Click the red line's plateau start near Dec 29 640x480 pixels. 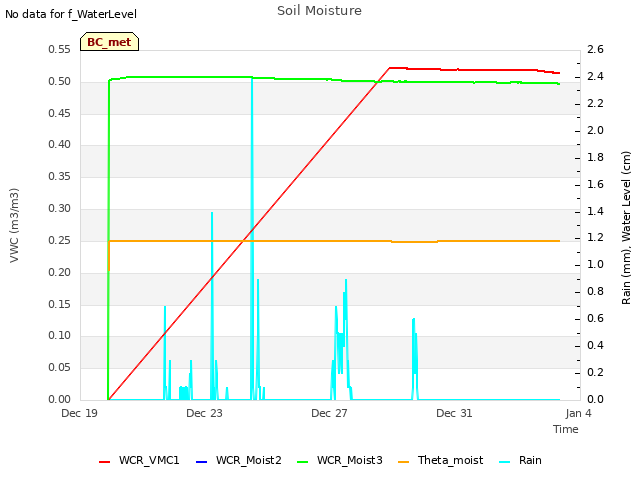(390, 68)
